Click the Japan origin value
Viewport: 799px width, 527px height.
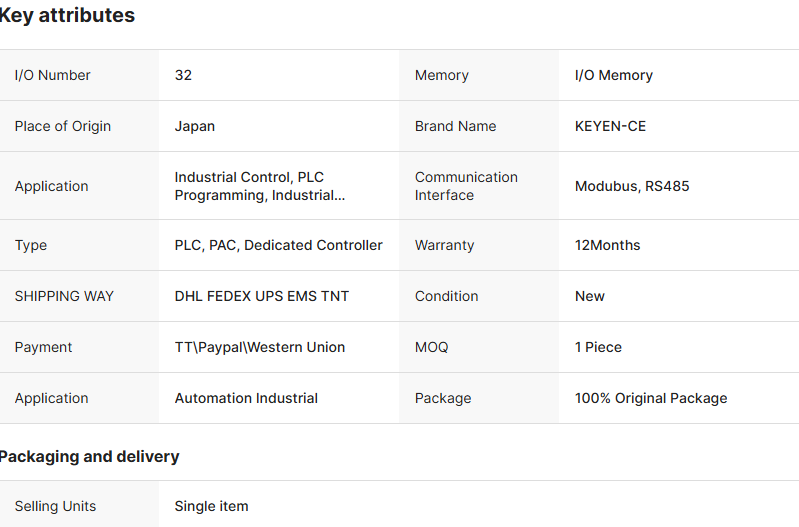pyautogui.click(x=194, y=126)
